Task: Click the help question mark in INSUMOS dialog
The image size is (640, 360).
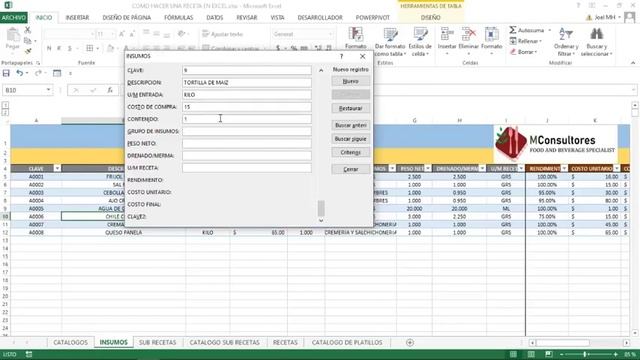Action: tap(342, 56)
